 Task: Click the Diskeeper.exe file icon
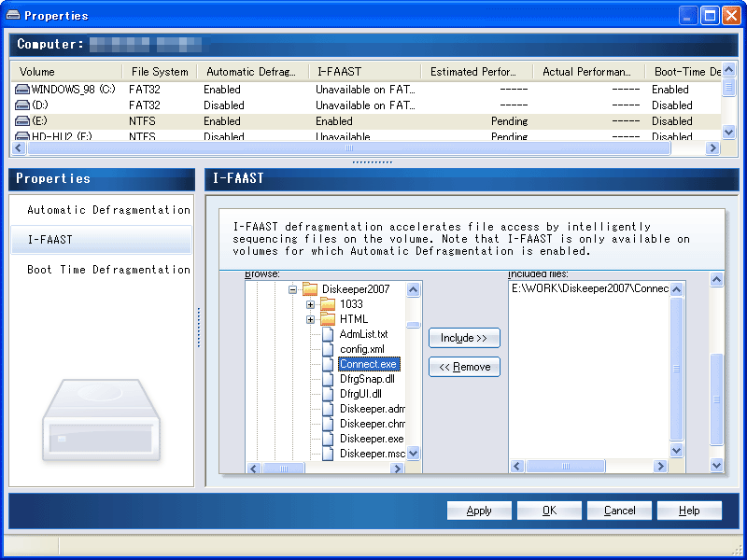click(328, 439)
